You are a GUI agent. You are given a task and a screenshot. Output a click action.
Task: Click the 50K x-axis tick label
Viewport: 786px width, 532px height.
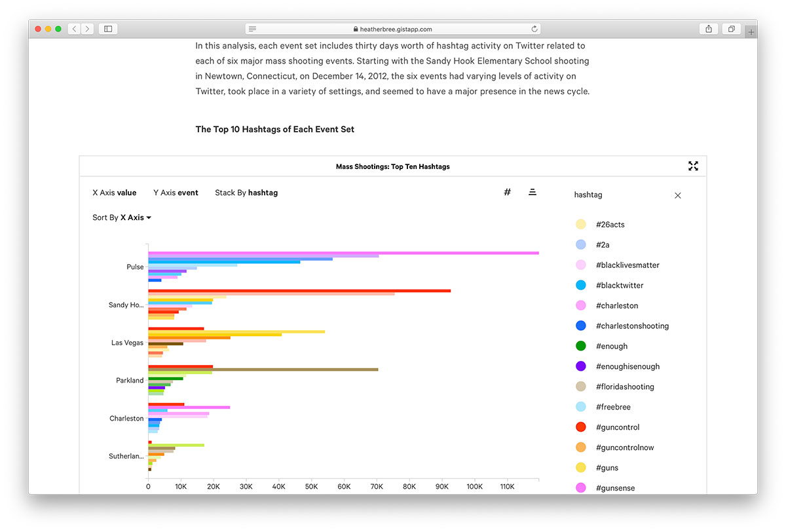311,487
